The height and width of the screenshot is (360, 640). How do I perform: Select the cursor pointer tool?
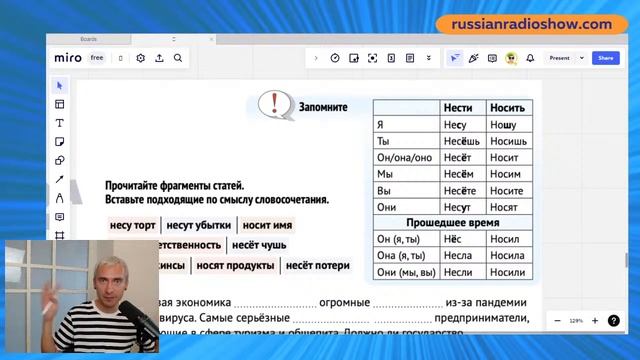click(x=60, y=86)
